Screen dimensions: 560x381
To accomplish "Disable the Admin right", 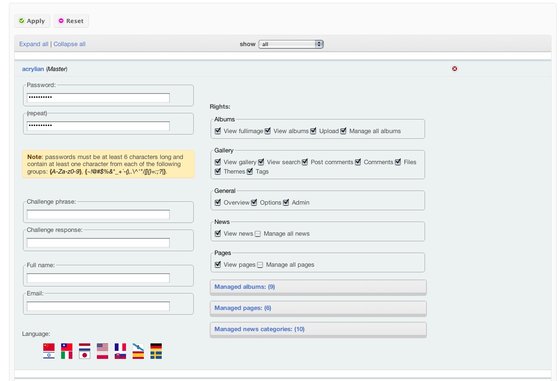I will tap(286, 202).
